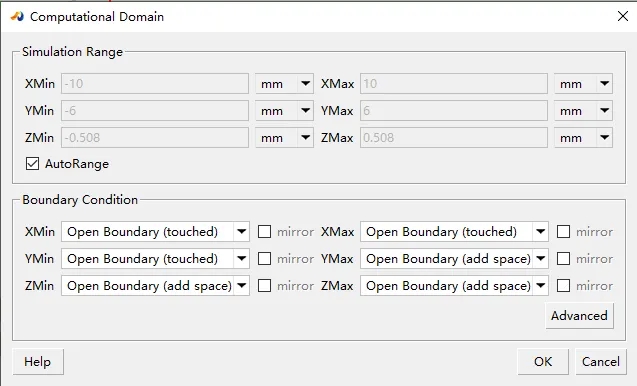Confirm with the OK button
637x386 pixels.
(x=543, y=362)
